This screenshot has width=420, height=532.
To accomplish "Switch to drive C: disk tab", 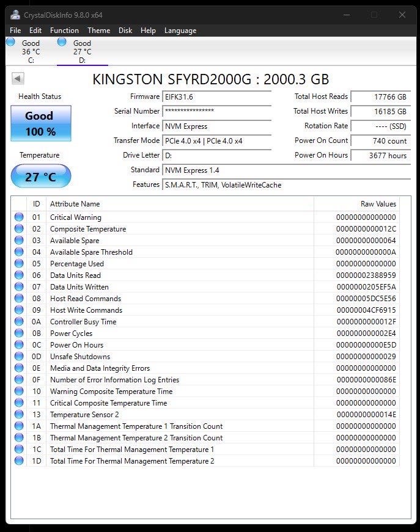I will coord(31,51).
